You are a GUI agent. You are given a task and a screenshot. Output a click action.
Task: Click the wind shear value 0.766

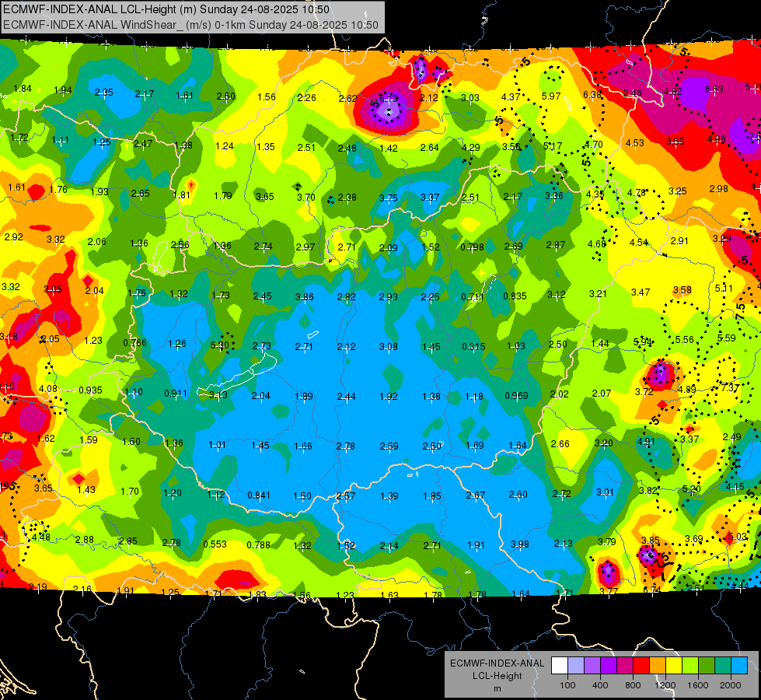[134, 342]
